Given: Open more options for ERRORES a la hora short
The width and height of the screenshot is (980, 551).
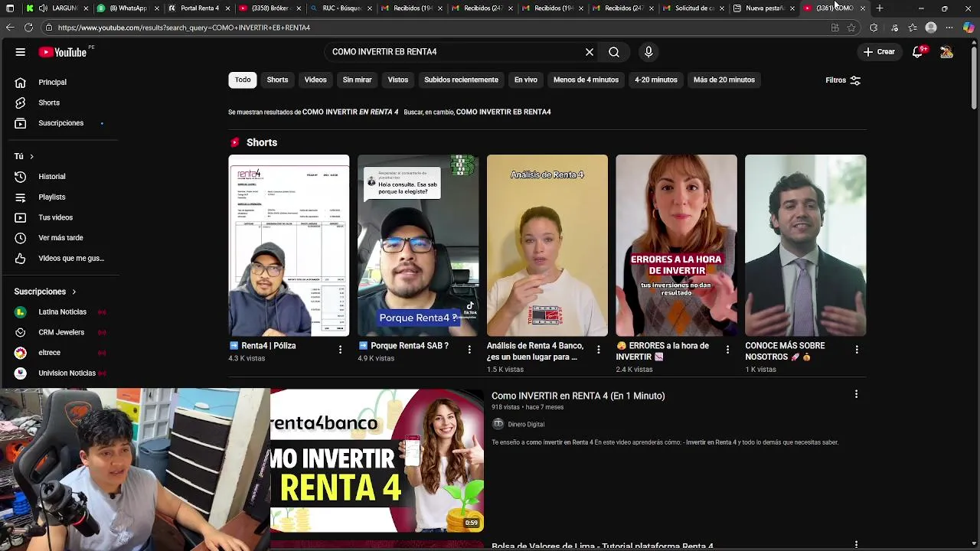Looking at the screenshot, I should (727, 350).
